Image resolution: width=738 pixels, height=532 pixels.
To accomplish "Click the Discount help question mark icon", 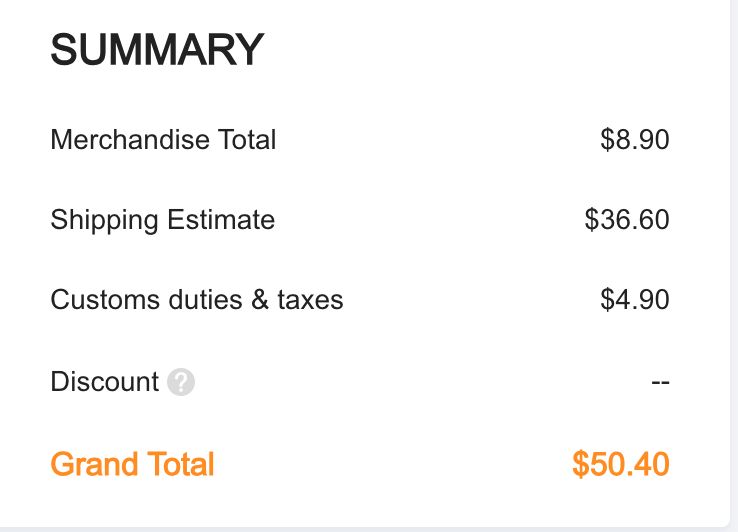I will click(x=181, y=382).
